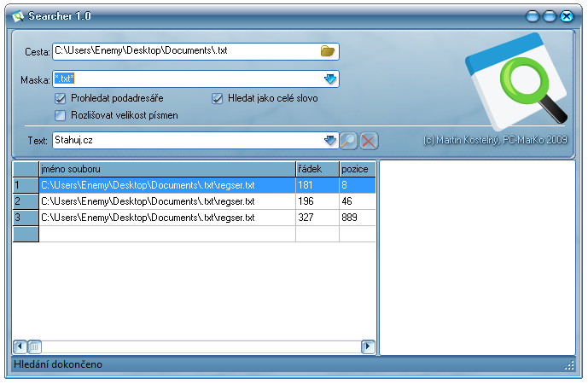Click the horizontal scrollbar thumb

tap(34, 346)
